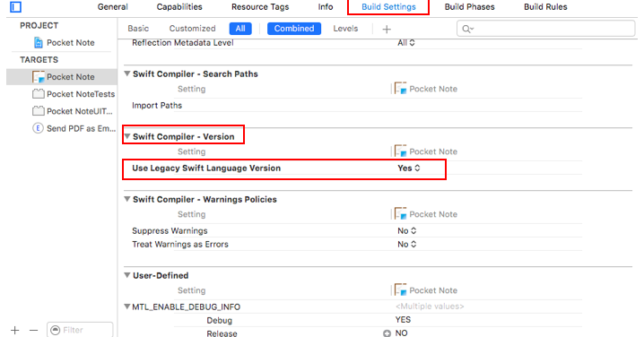Collapse Swift Compiler - Version section
The height and width of the screenshot is (337, 644).
point(127,136)
